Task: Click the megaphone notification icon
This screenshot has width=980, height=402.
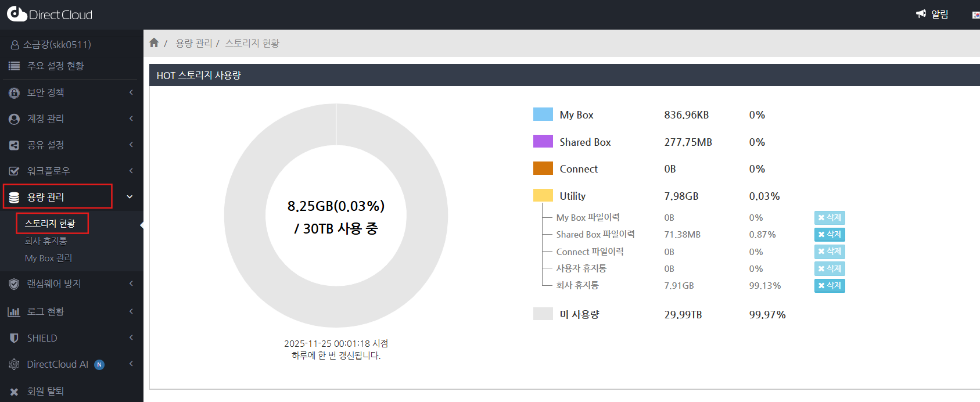Action: coord(921,14)
